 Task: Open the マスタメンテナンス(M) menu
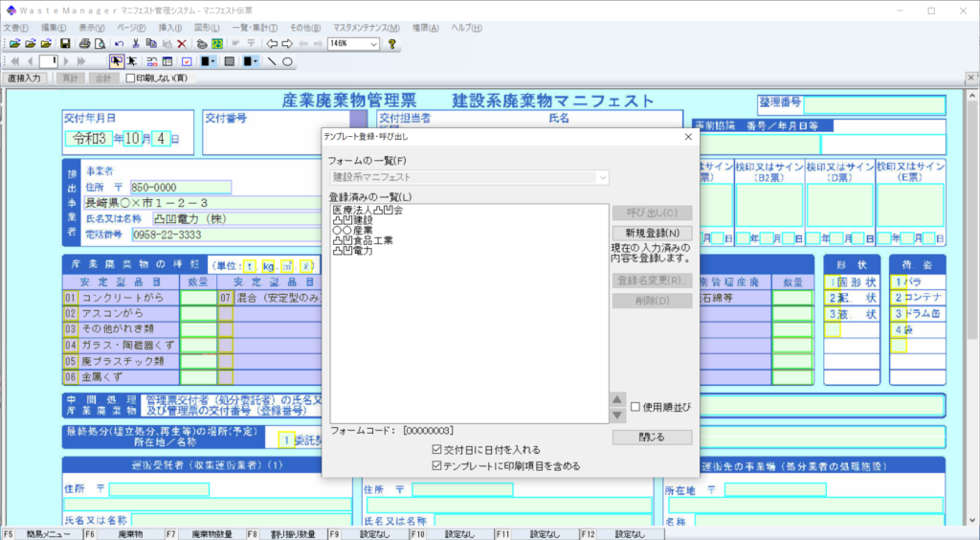pos(367,28)
